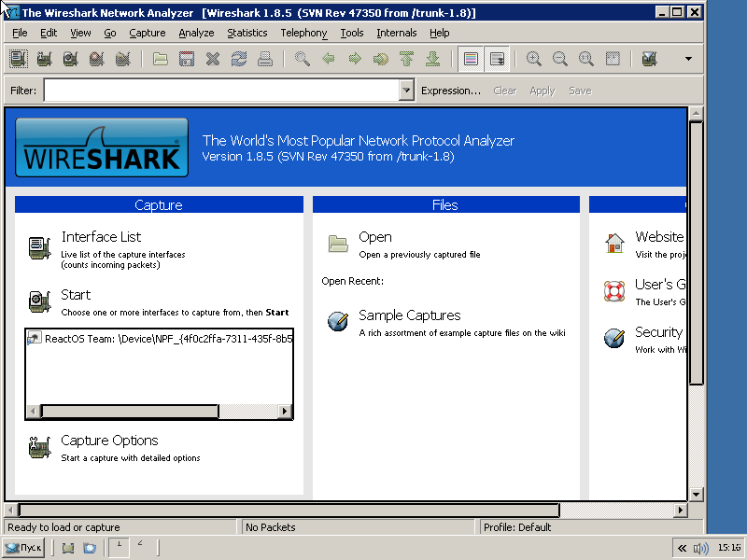
Task: Click the open capture file folder toolbar icon
Action: click(160, 59)
